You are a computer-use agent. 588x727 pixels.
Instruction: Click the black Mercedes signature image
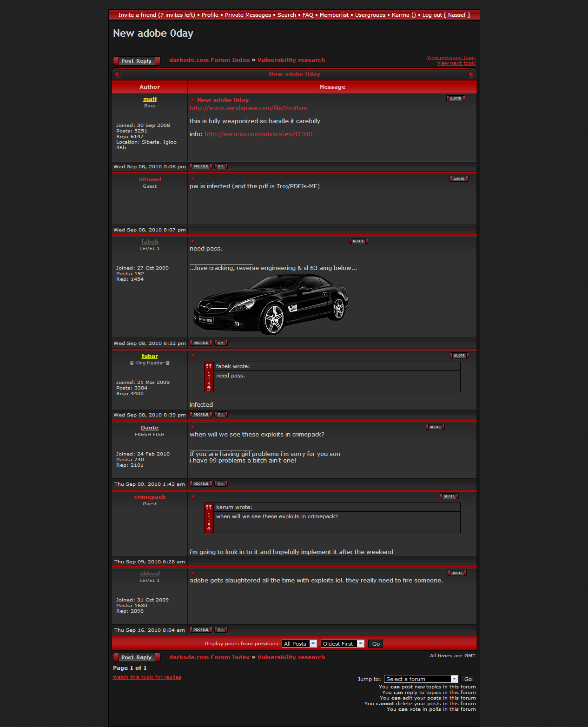[x=271, y=304]
